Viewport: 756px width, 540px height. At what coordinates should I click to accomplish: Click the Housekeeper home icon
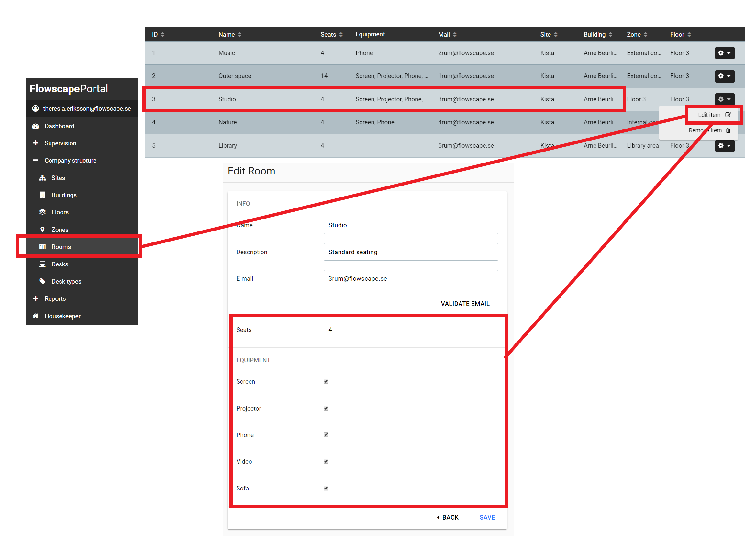[x=36, y=316]
